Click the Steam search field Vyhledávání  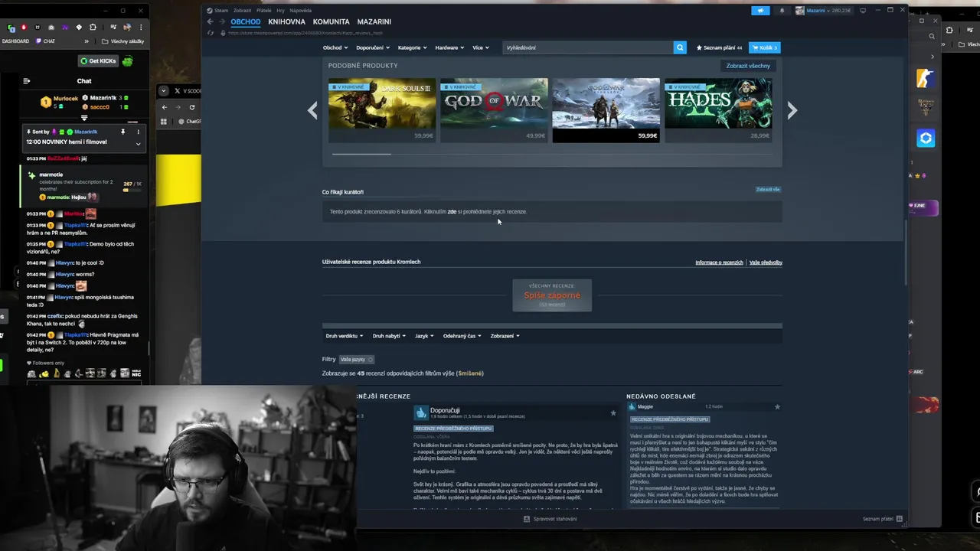coord(587,47)
